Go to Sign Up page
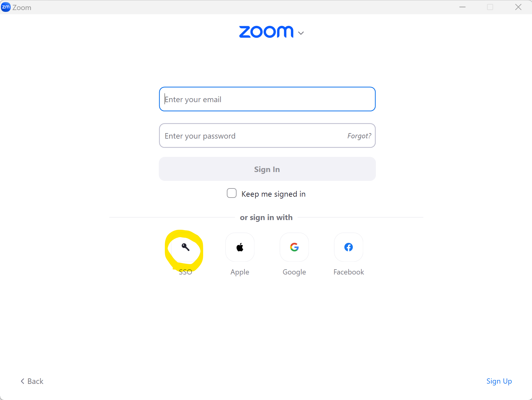The height and width of the screenshot is (400, 532). (499, 381)
